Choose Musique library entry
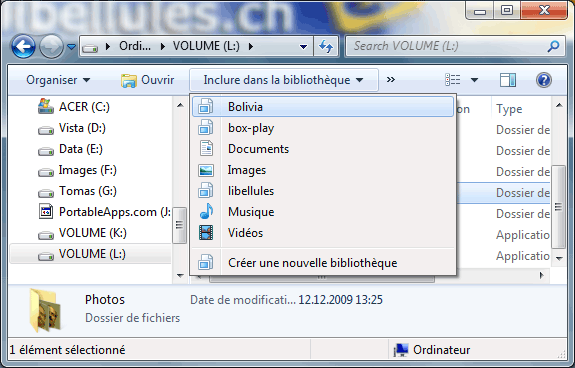This screenshot has width=575, height=368. point(323,211)
